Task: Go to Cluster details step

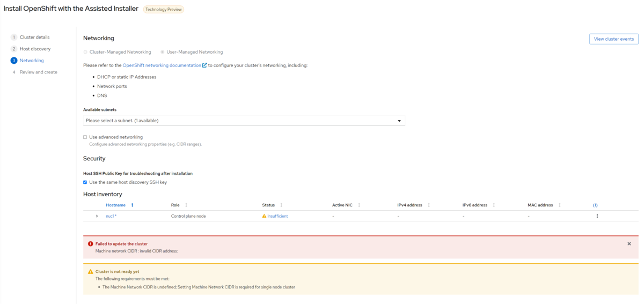Action: (34, 37)
